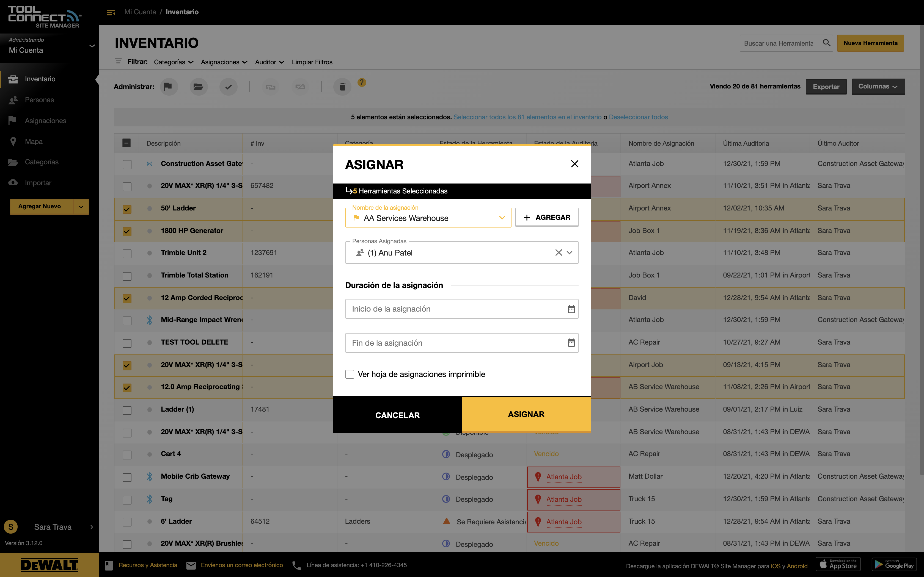Screen dimensions: 924x577
Task: Select the Trimble Unit 2 row checkbox
Action: (x=127, y=253)
